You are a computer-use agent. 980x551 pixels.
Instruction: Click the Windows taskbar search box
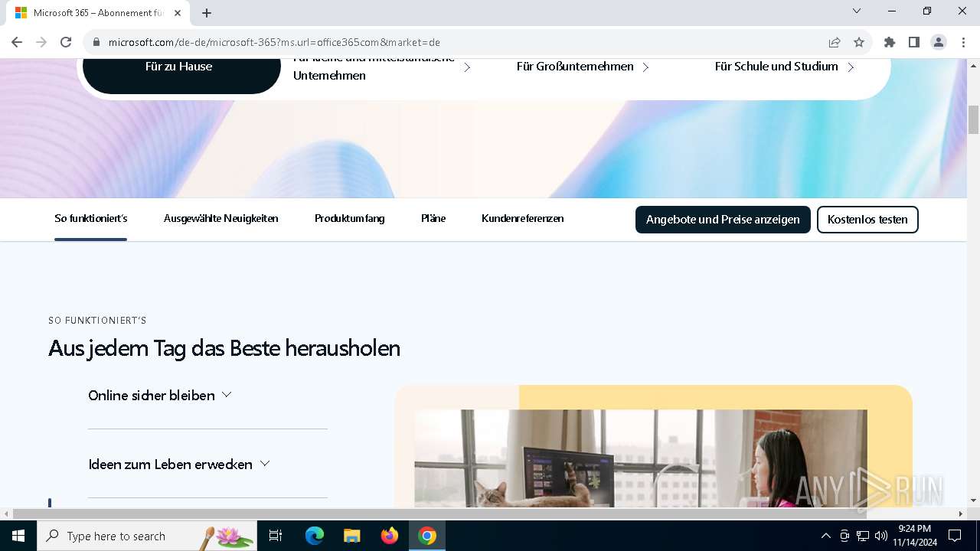tap(147, 536)
